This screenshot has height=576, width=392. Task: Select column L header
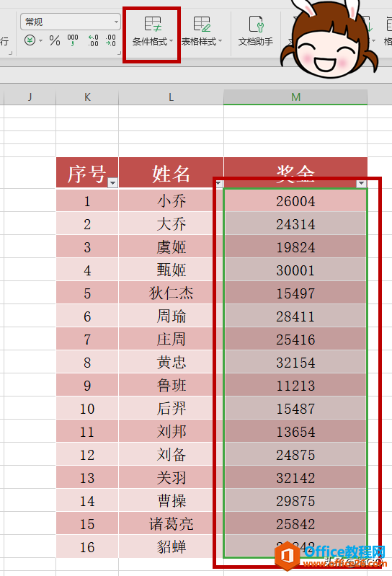point(171,97)
